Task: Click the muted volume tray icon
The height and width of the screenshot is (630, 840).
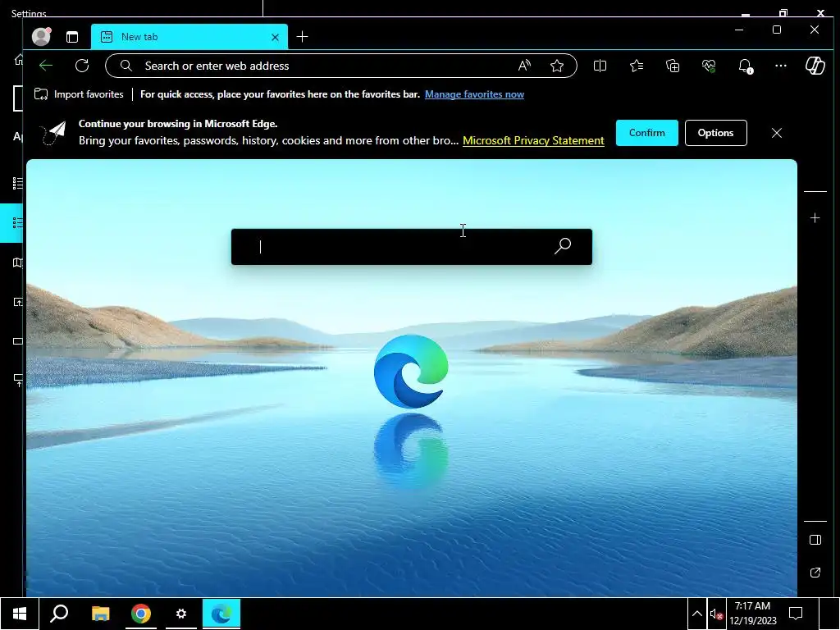Action: pyautogui.click(x=716, y=614)
